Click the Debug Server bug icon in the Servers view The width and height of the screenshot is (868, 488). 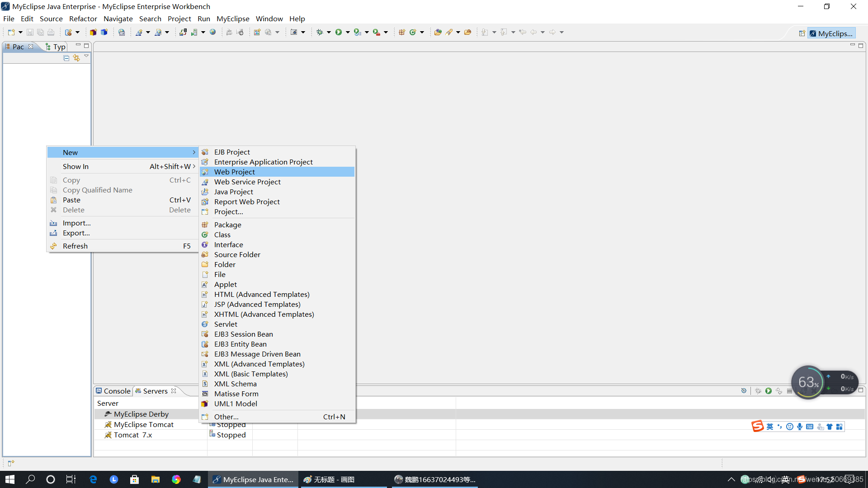[x=758, y=391]
